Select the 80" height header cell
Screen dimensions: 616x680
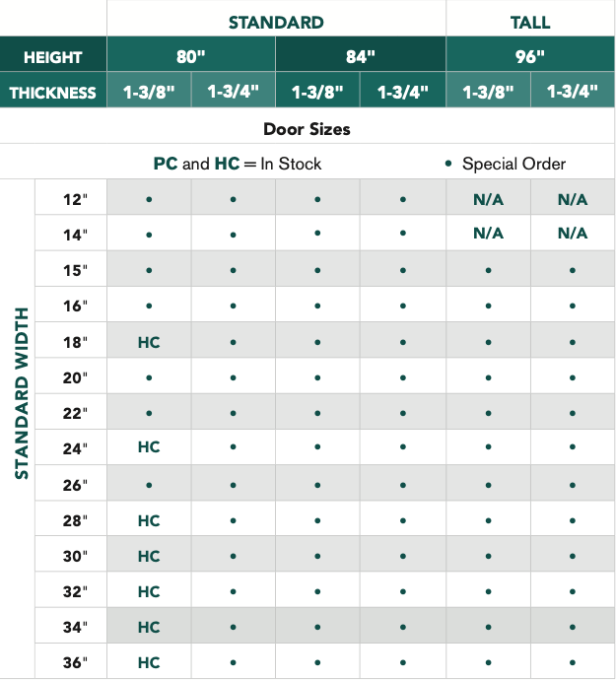point(190,57)
